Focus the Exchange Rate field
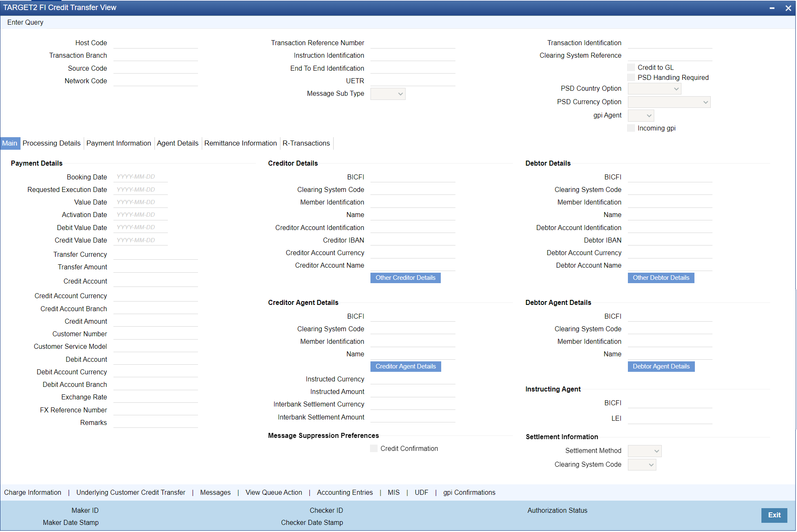This screenshot has width=797, height=532. pos(156,397)
